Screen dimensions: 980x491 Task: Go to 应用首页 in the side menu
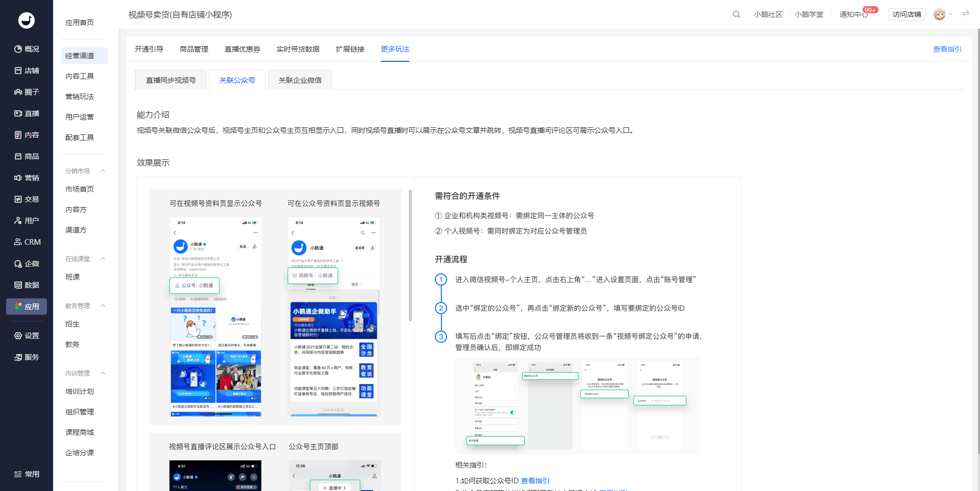[80, 22]
